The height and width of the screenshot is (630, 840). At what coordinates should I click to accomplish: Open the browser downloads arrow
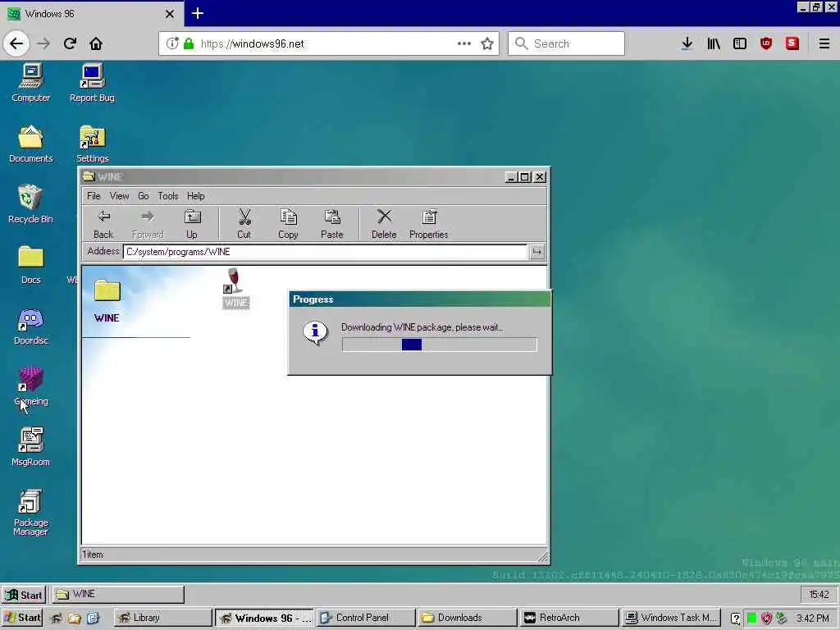[687, 43]
